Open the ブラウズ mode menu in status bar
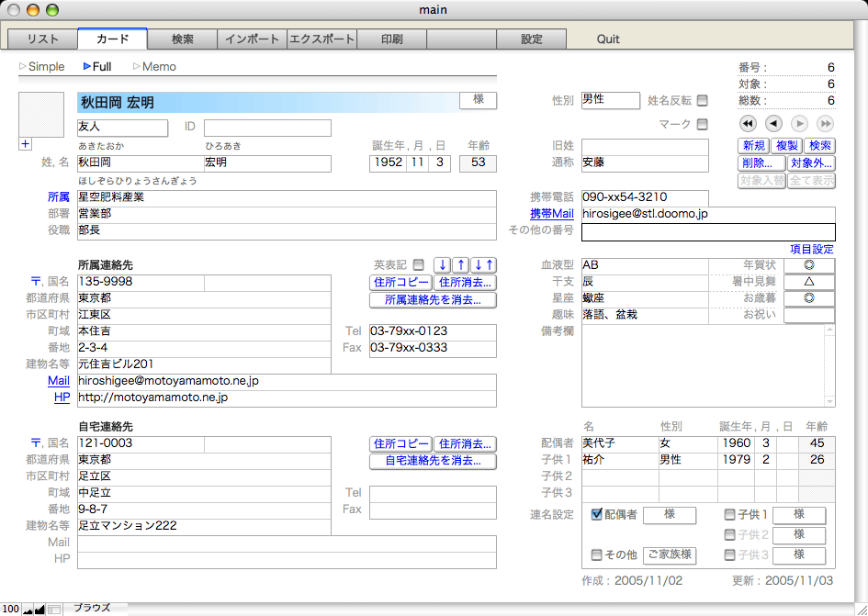Viewport: 868px width, 616px height. 92,608
